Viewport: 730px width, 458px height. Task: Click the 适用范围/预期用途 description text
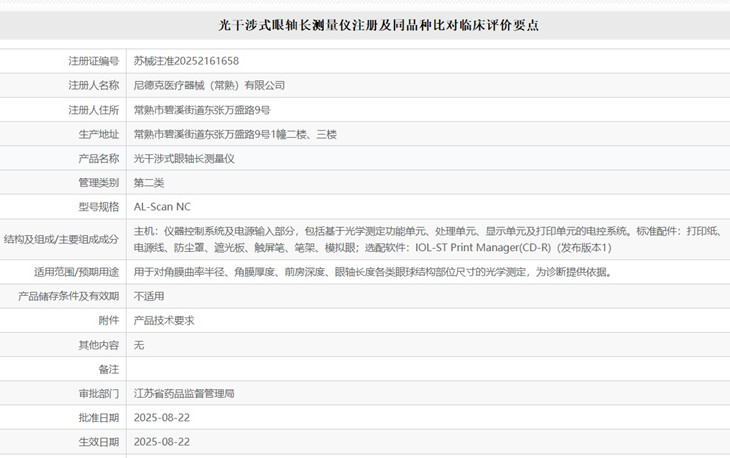point(372,271)
